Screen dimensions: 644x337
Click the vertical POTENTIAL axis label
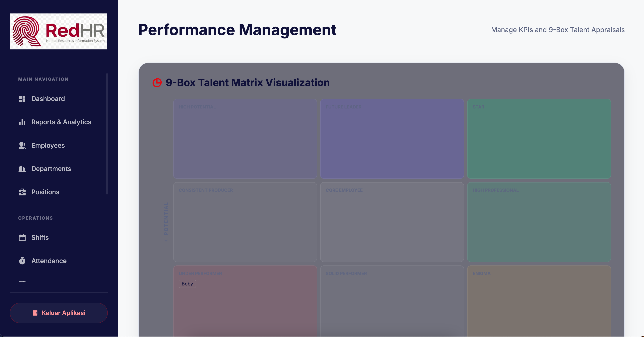click(x=166, y=222)
